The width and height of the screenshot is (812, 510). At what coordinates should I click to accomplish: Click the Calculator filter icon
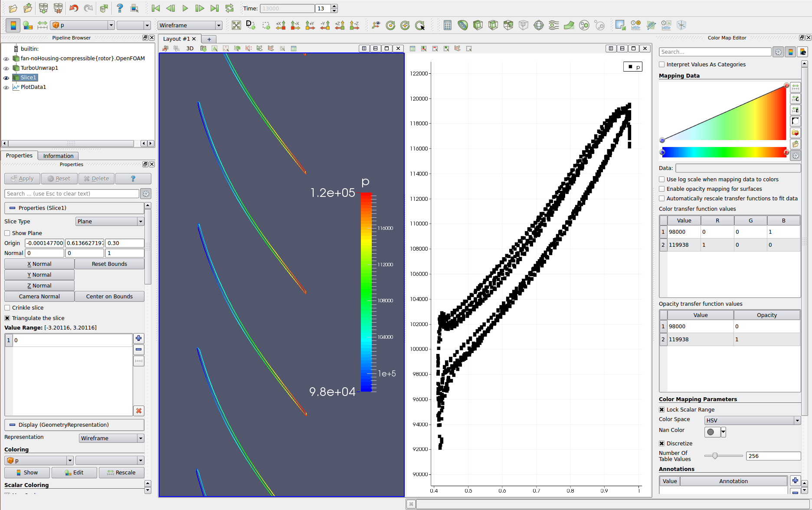[448, 25]
